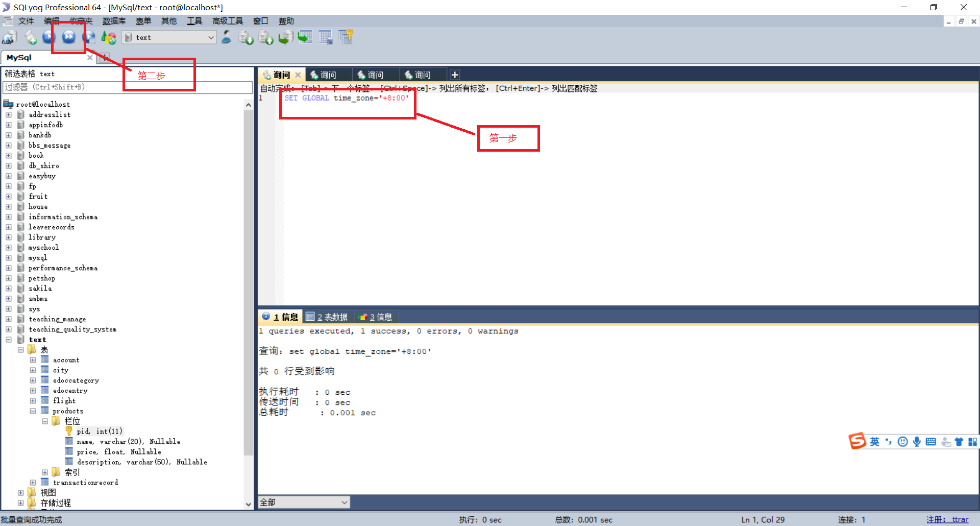This screenshot has width=980, height=526.
Task: Click object browser scrollbar up arrow
Action: coord(249,105)
